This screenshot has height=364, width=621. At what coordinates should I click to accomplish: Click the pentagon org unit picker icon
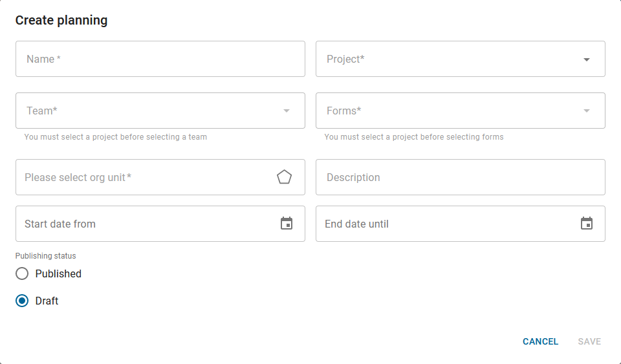(x=284, y=177)
